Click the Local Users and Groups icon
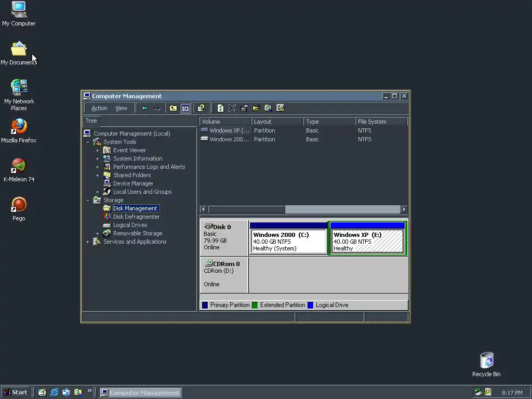Image resolution: width=532 pixels, height=399 pixels. pyautogui.click(x=107, y=192)
